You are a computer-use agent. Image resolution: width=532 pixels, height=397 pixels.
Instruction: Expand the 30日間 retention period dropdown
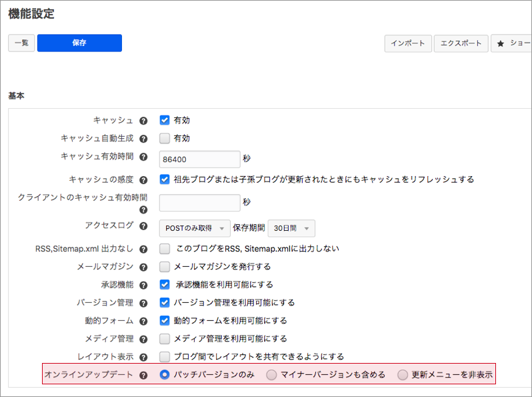[291, 228]
